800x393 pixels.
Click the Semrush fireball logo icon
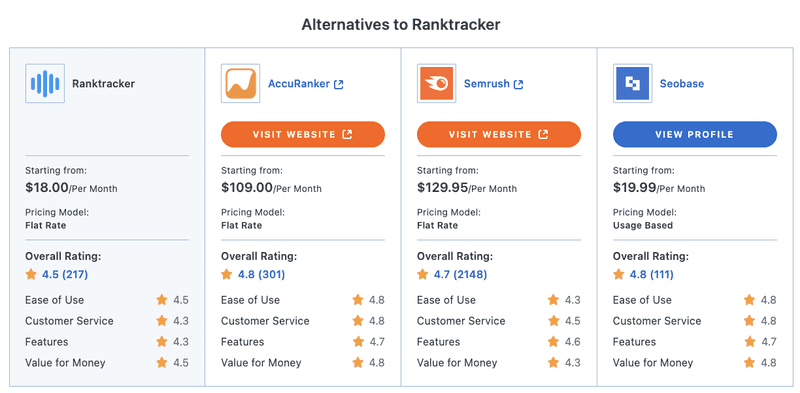point(436,83)
